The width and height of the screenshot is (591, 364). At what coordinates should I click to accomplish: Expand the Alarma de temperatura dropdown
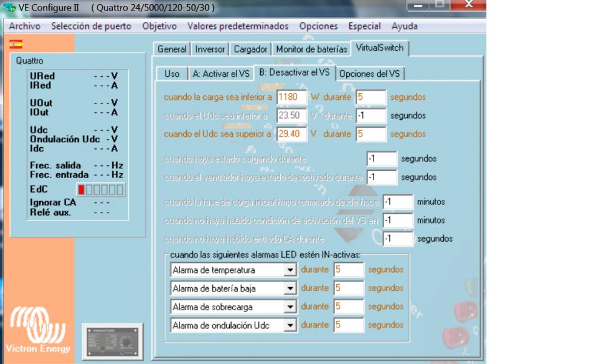point(290,270)
